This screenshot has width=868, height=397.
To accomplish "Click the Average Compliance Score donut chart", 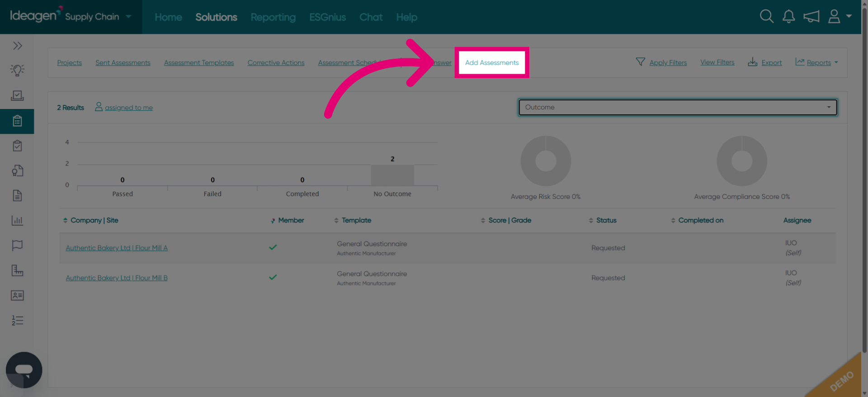I will pyautogui.click(x=742, y=161).
